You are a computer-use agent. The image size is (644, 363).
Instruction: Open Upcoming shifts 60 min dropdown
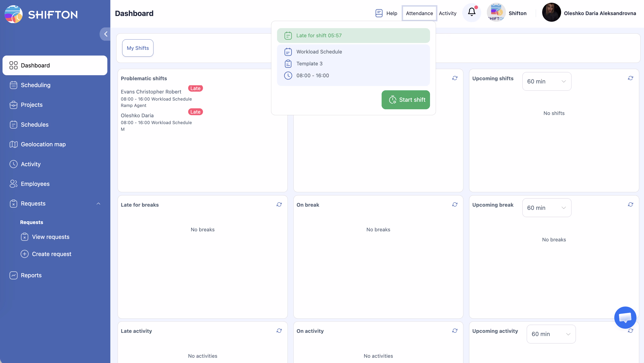click(546, 82)
